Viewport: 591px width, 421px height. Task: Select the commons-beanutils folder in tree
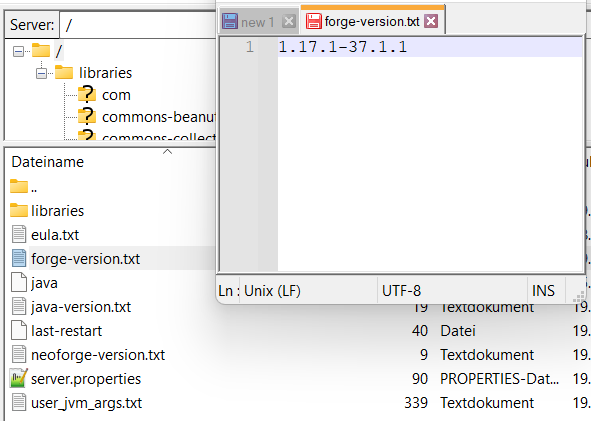click(x=158, y=117)
